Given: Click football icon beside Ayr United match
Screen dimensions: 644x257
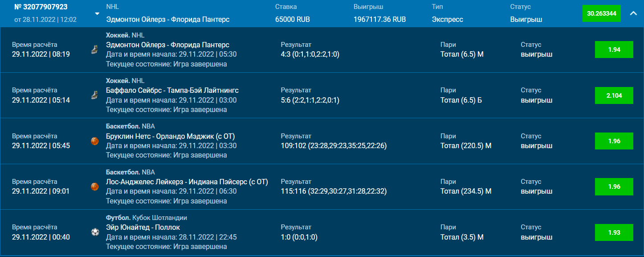Looking at the screenshot, I should pyautogui.click(x=95, y=232).
